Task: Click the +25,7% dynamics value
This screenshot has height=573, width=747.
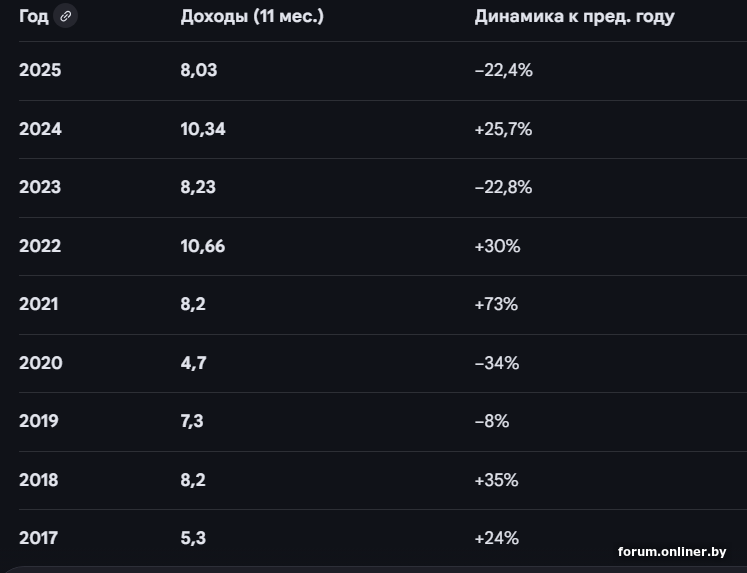Action: 503,129
